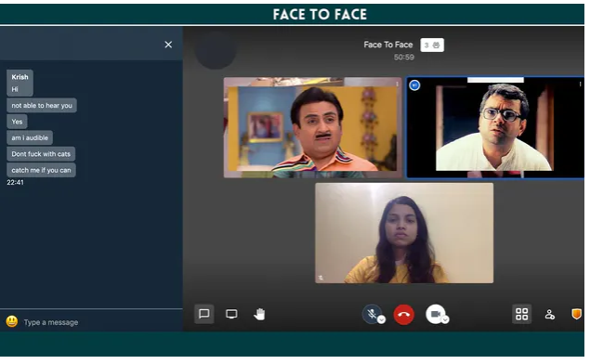The height and width of the screenshot is (364, 590).
Task: Raise your hand with the hand icon
Action: click(x=259, y=314)
